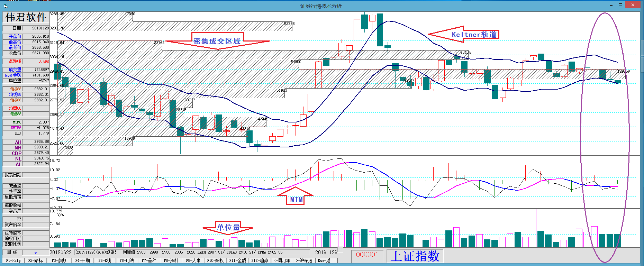This screenshot has width=644, height=266.
Task: Click the 报表日期 label
Action: coord(12,175)
